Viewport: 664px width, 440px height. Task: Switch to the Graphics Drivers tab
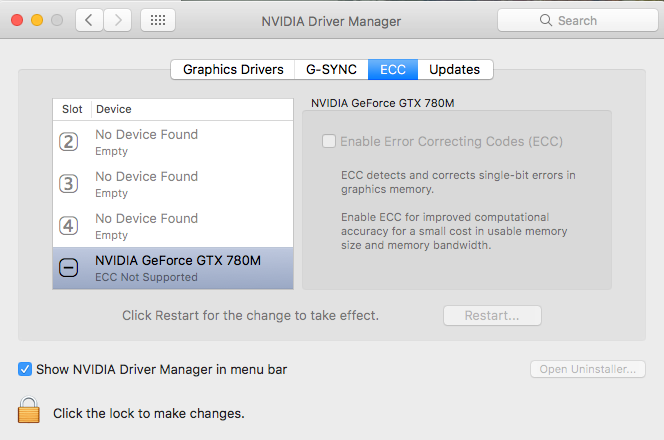click(x=233, y=69)
